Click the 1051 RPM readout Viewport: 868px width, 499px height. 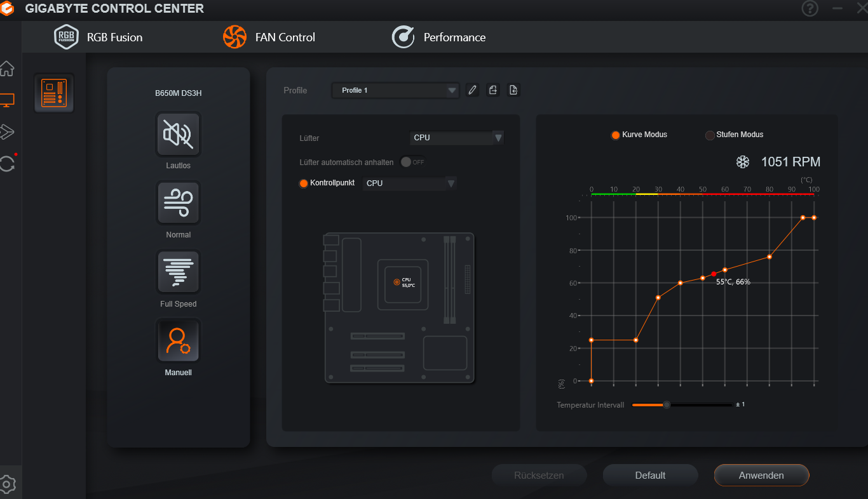pyautogui.click(x=790, y=163)
